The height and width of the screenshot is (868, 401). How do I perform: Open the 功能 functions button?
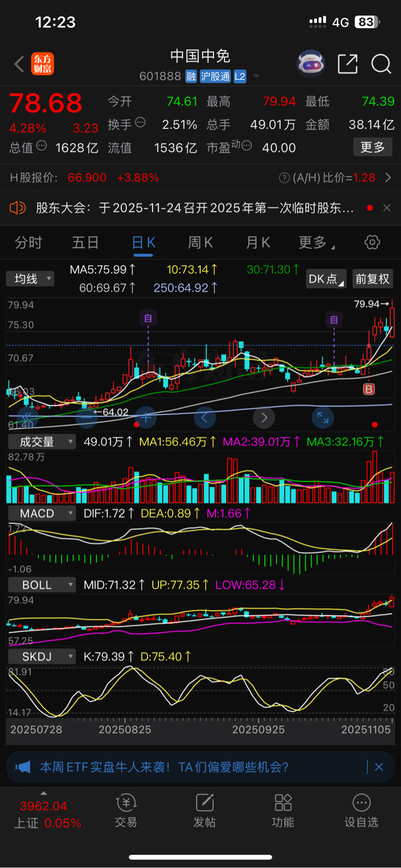coord(283,811)
